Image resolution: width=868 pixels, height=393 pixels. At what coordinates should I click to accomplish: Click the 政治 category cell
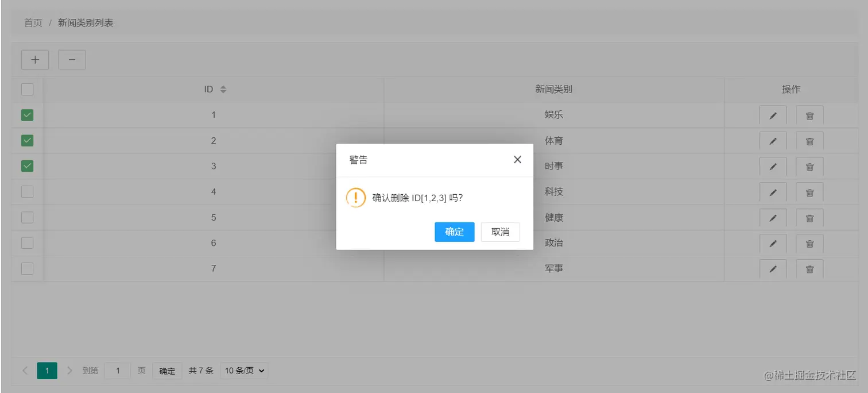click(x=554, y=243)
